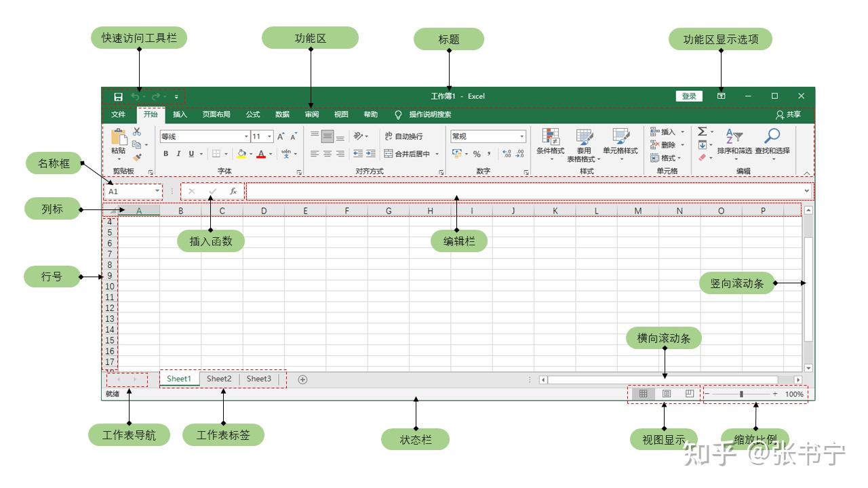Viewport: 868px width, 488px height.
Task: Click the text orientation icon
Action: point(358,136)
